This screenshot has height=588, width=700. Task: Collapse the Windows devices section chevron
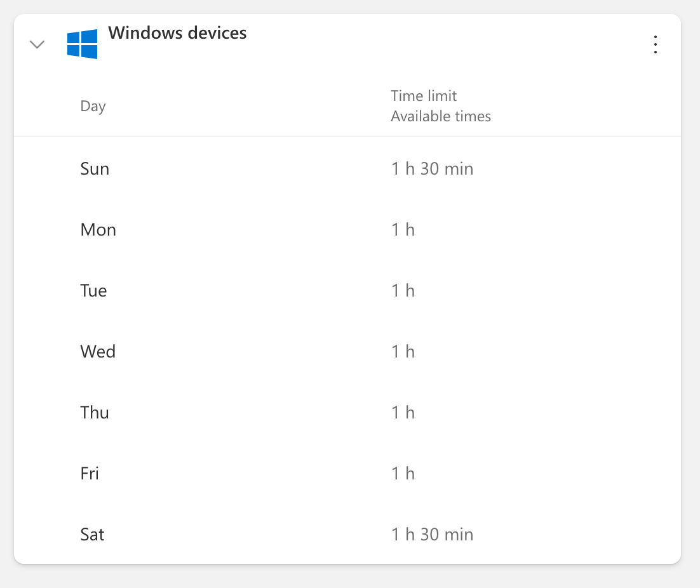pos(37,44)
